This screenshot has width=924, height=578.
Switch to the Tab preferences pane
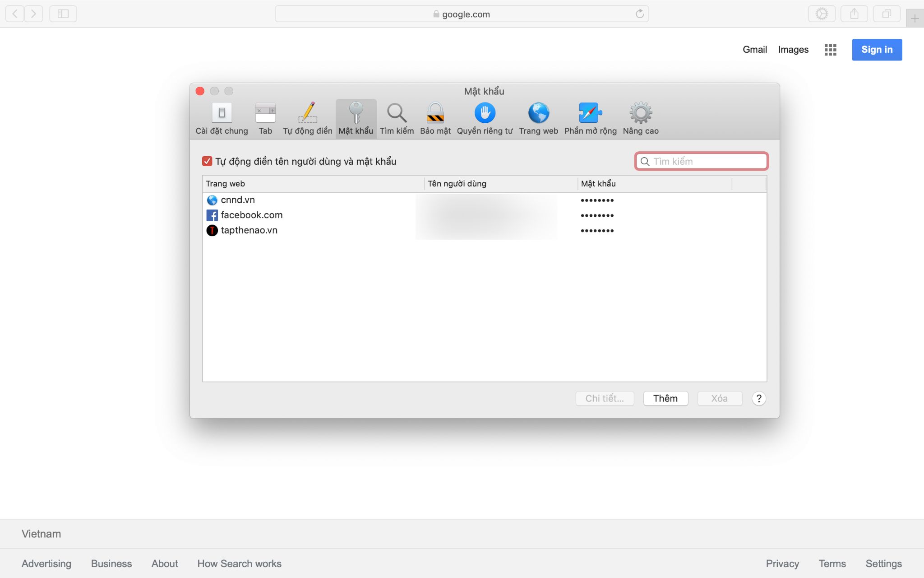[x=265, y=118]
